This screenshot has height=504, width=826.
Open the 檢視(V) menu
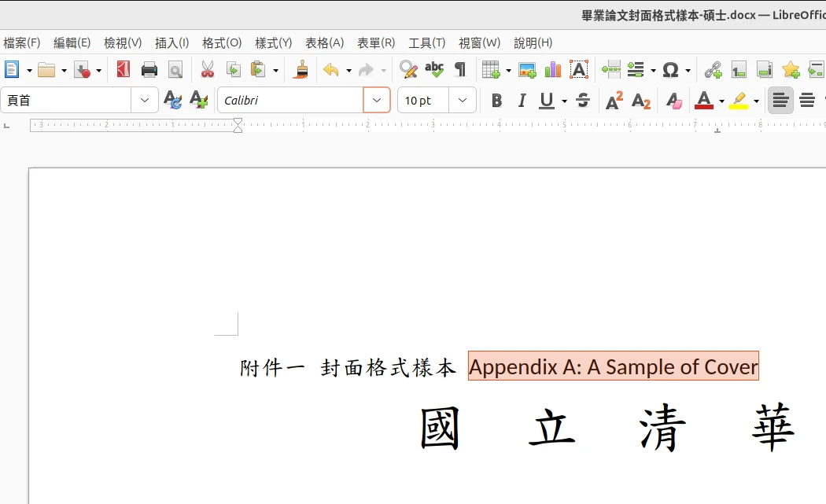coord(123,42)
